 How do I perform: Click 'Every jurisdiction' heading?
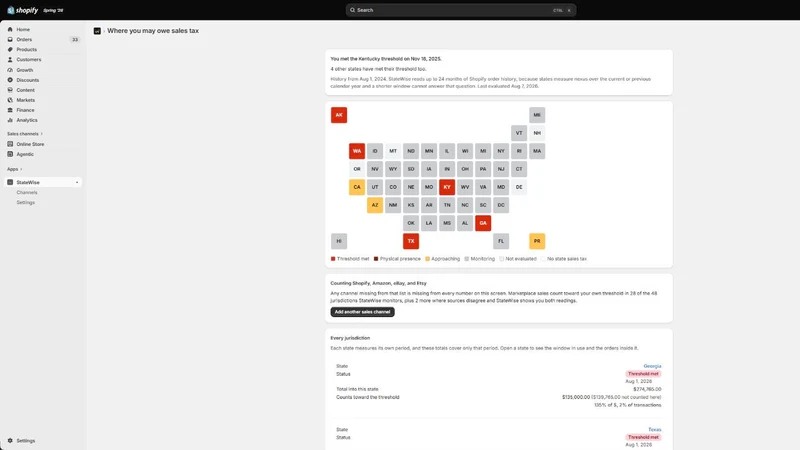[x=350, y=338]
